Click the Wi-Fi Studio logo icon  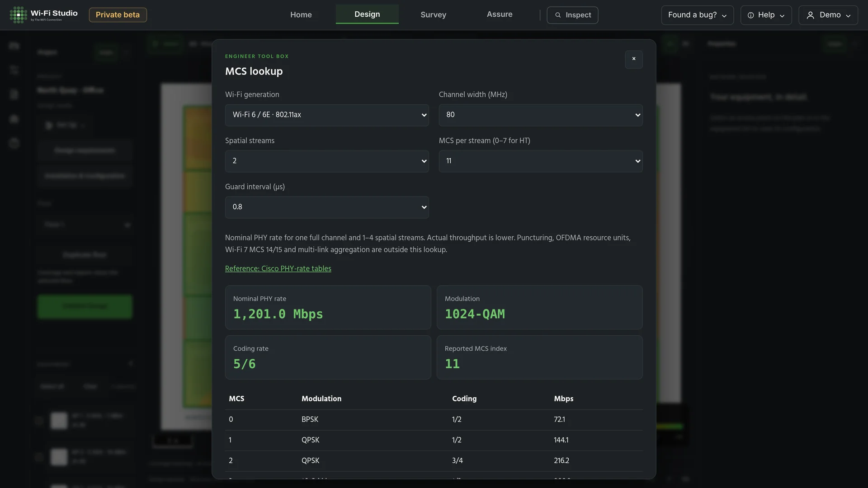tap(19, 15)
